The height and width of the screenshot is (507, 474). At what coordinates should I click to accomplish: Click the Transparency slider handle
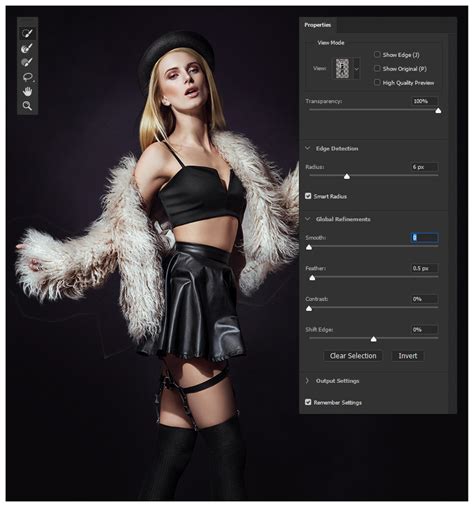tap(438, 110)
